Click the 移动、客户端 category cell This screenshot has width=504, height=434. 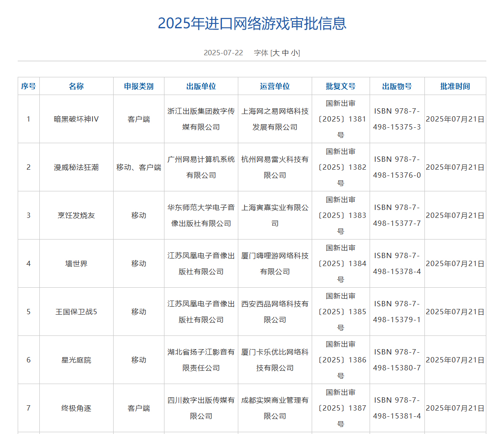[x=139, y=168]
